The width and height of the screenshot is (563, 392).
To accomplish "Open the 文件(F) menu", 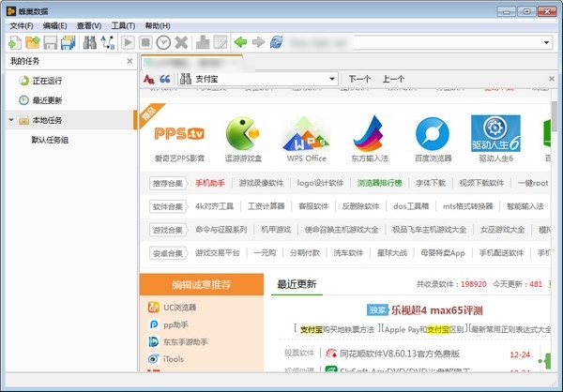I will 22,26.
